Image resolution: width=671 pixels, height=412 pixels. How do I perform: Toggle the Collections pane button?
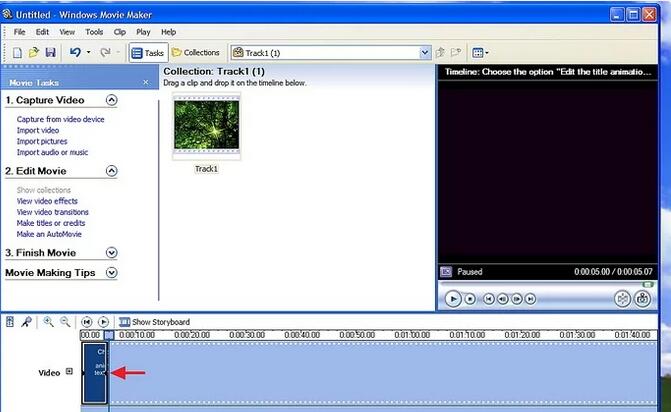(x=196, y=53)
